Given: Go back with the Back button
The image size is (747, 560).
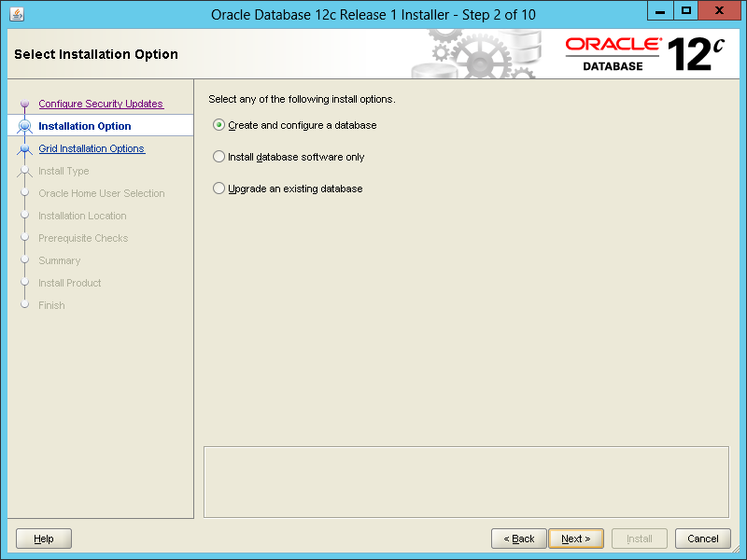Looking at the screenshot, I should pyautogui.click(x=519, y=539).
